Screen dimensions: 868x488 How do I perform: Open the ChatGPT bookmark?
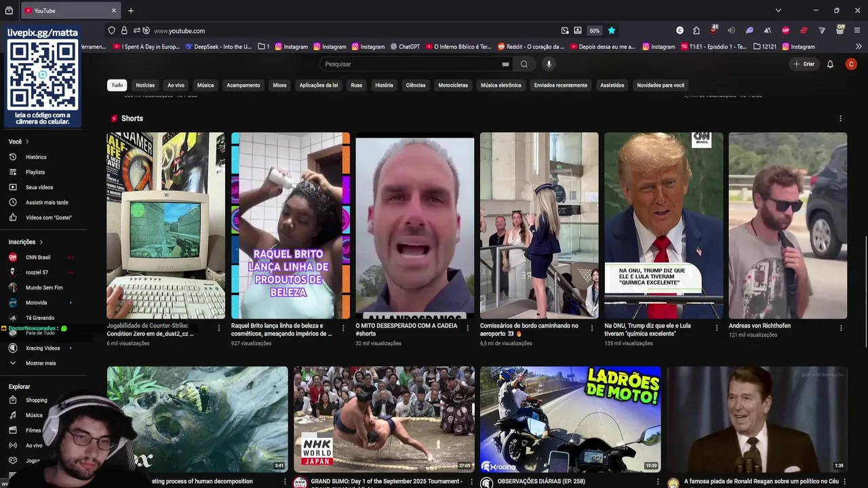[x=406, y=47]
